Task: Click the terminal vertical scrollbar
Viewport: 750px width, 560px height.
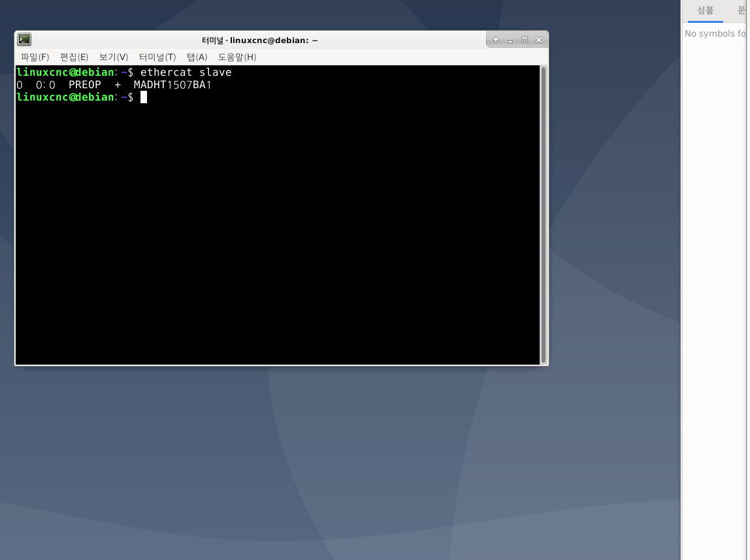Action: 544,215
